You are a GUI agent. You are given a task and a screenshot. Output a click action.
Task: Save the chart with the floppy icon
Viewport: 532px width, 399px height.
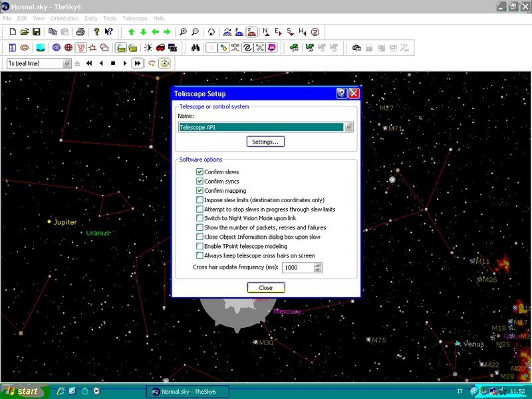point(37,32)
